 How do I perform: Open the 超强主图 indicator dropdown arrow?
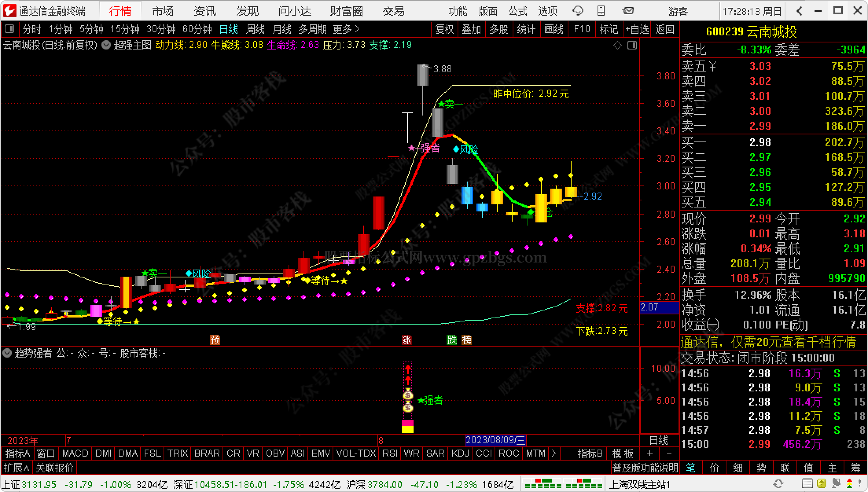(x=106, y=45)
